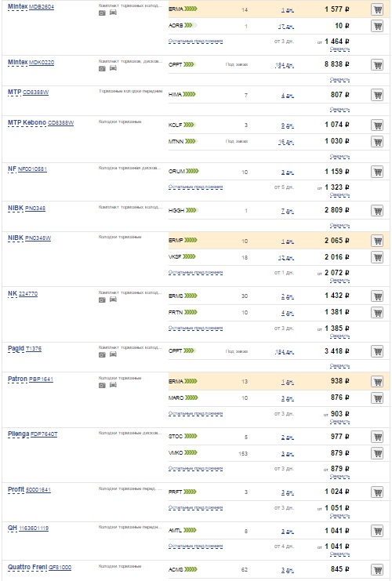This screenshot has width=392, height=581.
Task: Open 184 days delivery link for Pagid
Action: [285, 352]
